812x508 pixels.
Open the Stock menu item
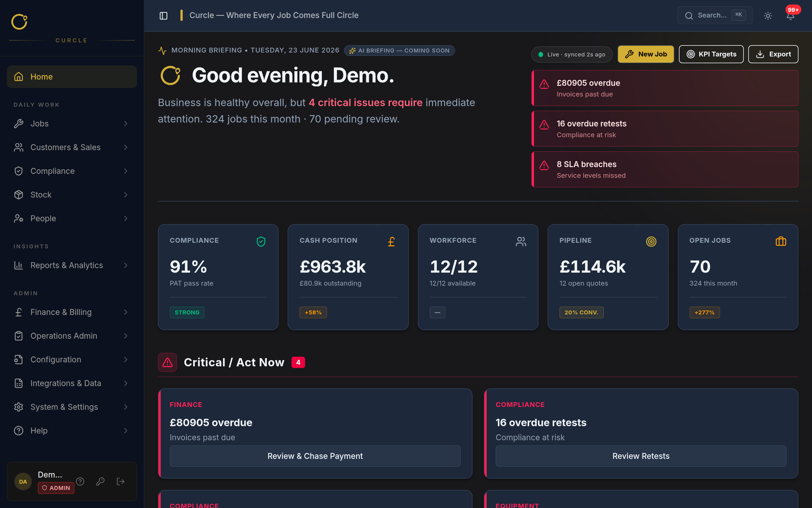72,195
